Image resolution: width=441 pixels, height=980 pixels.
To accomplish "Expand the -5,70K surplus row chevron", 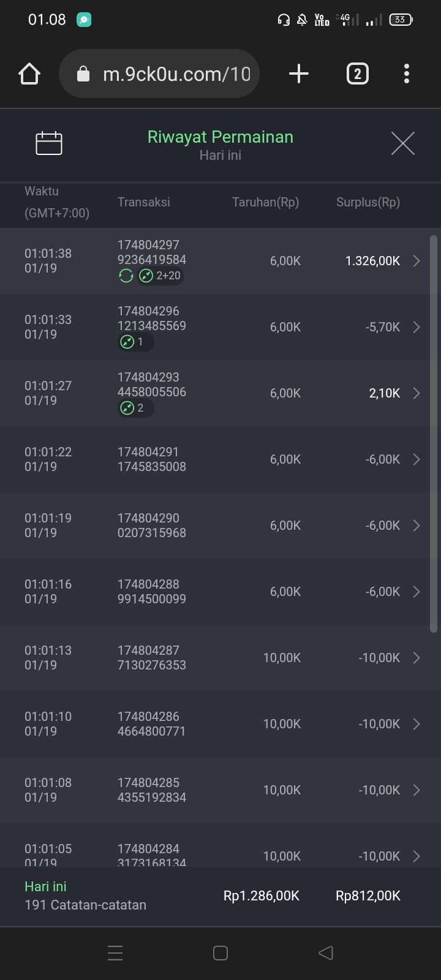I will click(417, 327).
